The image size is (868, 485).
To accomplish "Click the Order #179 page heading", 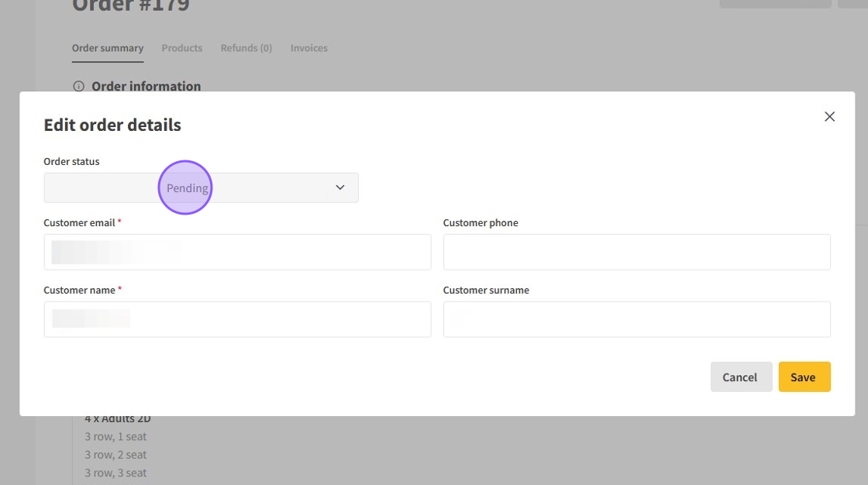I will pos(131,6).
